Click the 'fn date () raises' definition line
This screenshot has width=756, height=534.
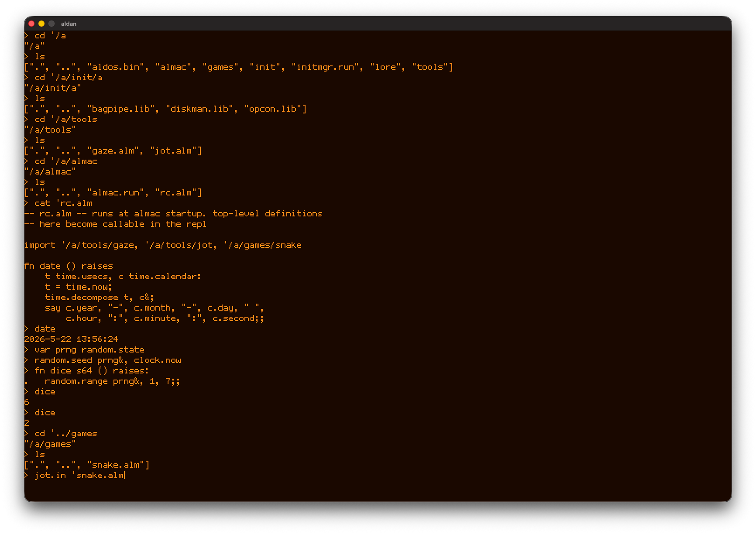[69, 266]
